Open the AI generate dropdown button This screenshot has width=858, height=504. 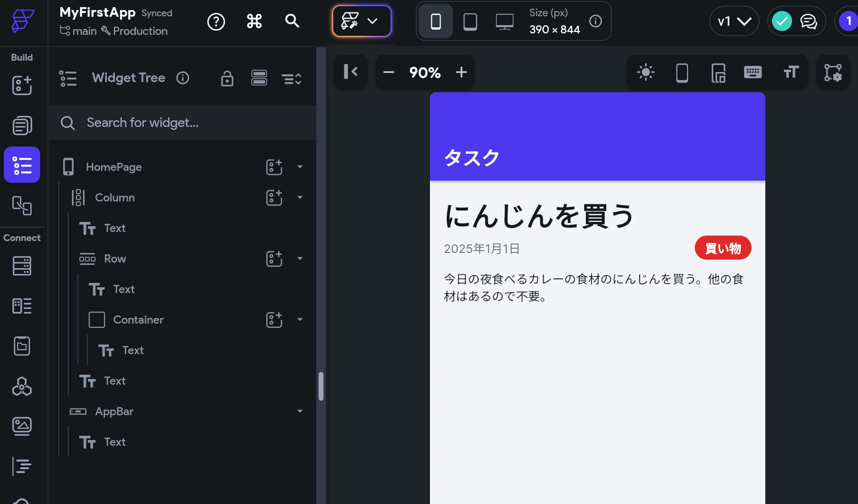click(362, 21)
